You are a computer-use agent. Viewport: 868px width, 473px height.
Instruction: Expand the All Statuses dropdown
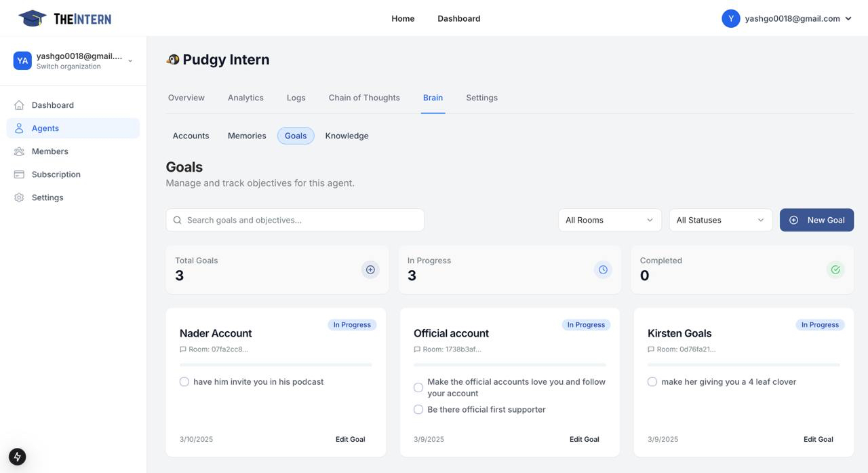(720, 220)
